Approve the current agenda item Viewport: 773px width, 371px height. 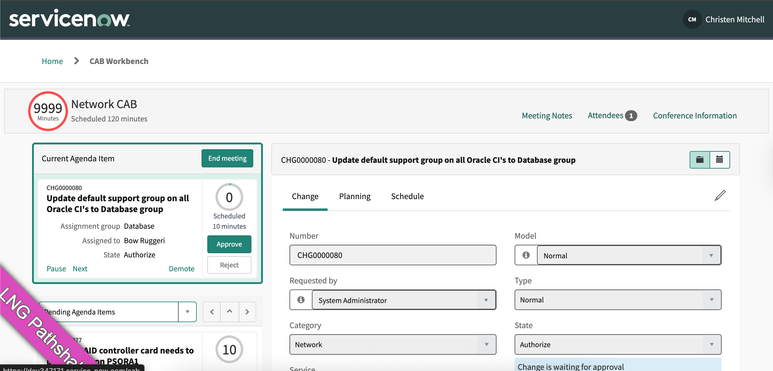[229, 244]
